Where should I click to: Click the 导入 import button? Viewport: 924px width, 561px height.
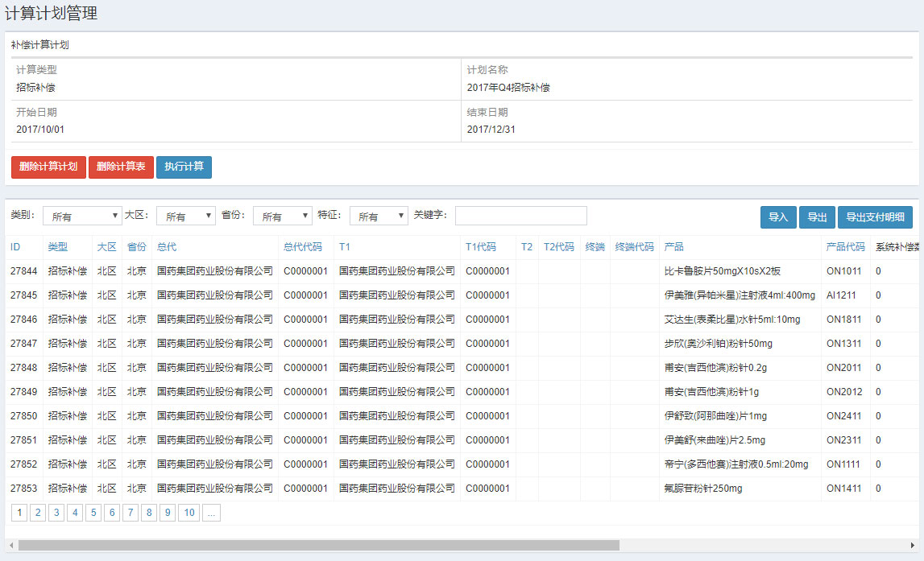[x=777, y=217]
